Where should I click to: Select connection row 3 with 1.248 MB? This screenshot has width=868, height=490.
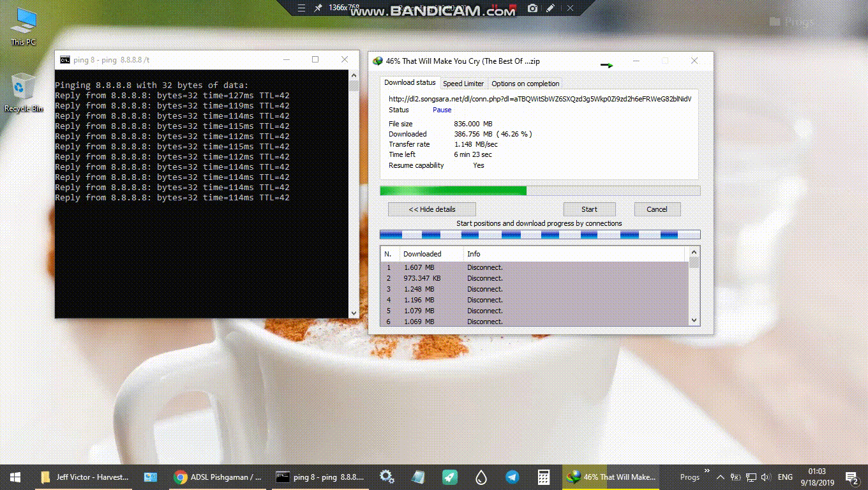(534, 289)
